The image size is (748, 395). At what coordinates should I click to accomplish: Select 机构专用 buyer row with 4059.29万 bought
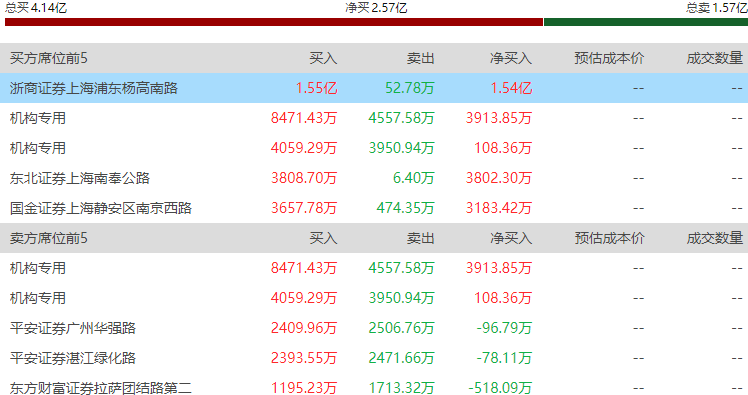pos(374,148)
